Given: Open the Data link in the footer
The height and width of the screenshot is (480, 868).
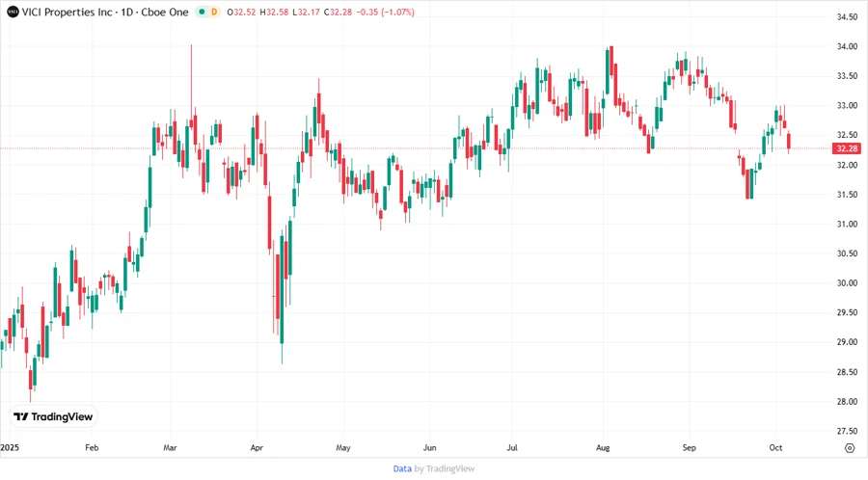Looking at the screenshot, I should [x=402, y=468].
